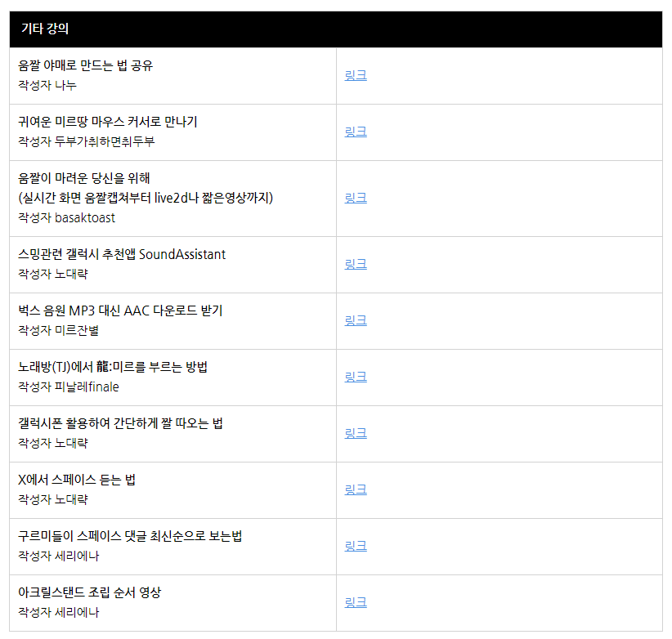Image resolution: width=672 pixels, height=639 pixels.
Task: Click the author line 작성자 미르잔별
Action: click(58, 331)
